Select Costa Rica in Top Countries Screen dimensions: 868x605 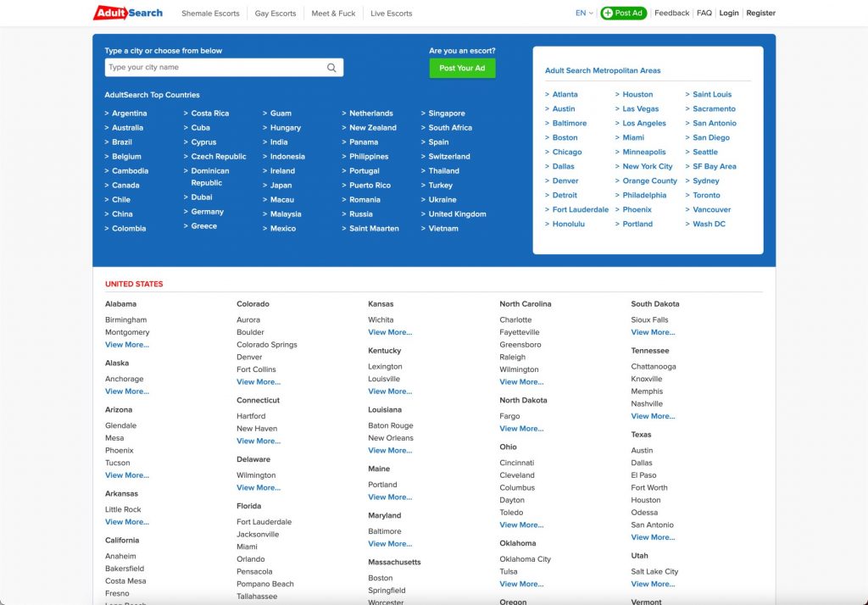click(x=210, y=113)
